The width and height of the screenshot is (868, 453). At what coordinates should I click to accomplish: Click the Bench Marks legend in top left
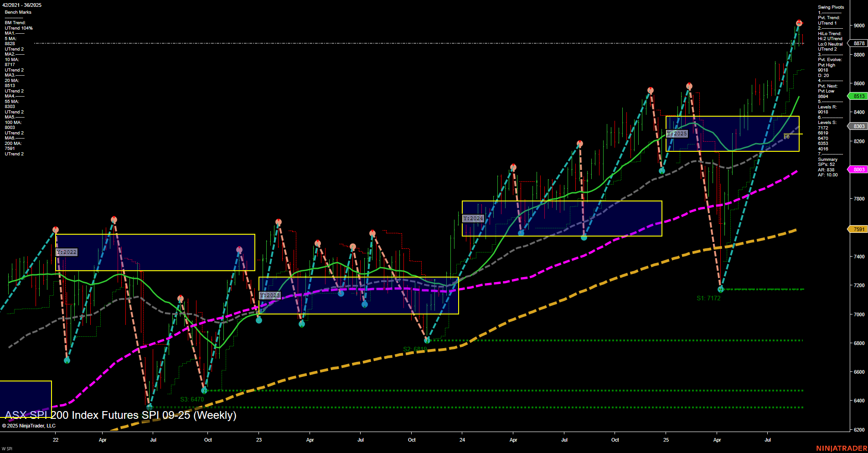point(19,12)
